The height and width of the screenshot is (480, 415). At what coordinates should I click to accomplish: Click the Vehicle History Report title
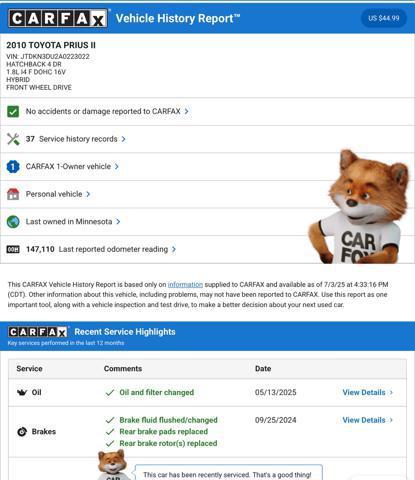click(178, 18)
